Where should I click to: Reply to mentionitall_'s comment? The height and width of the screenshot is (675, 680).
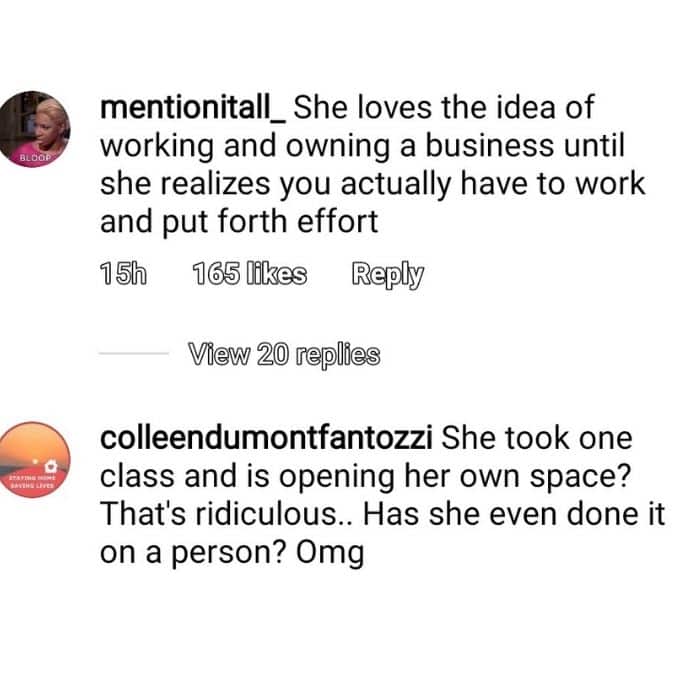(x=387, y=275)
